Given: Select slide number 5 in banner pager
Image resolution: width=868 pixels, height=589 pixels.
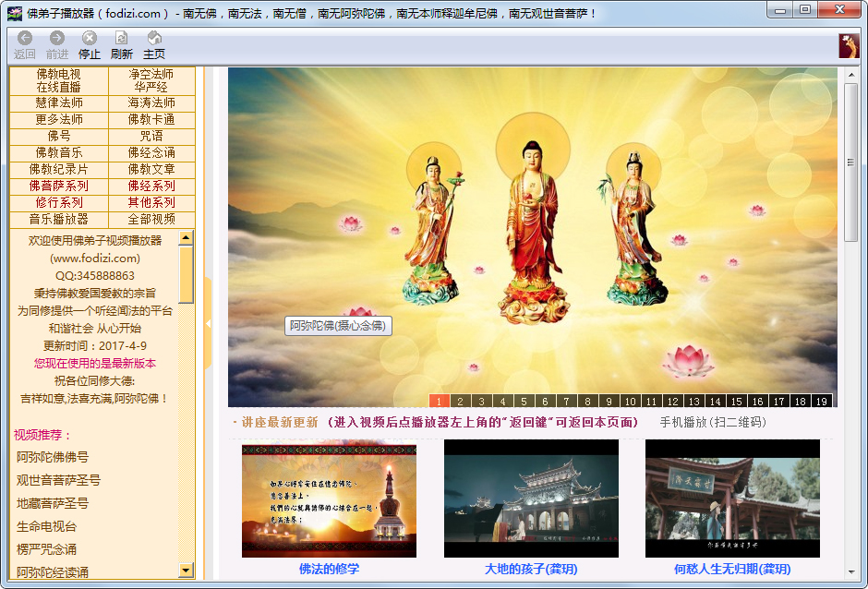Looking at the screenshot, I should 524,402.
